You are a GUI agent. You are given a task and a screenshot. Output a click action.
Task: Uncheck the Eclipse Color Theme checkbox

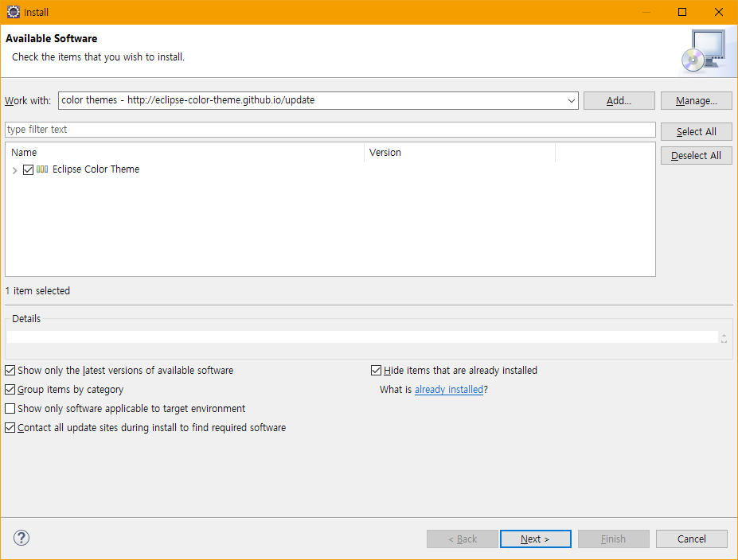tap(28, 169)
